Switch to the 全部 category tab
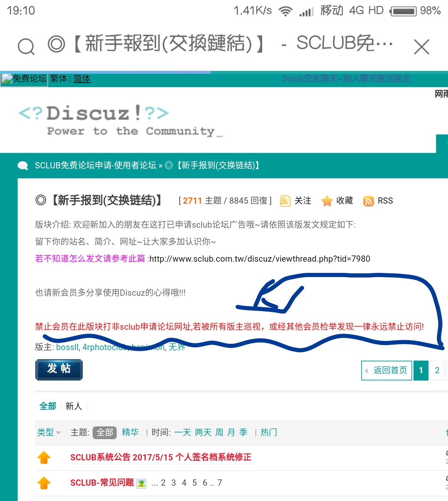 (x=48, y=406)
